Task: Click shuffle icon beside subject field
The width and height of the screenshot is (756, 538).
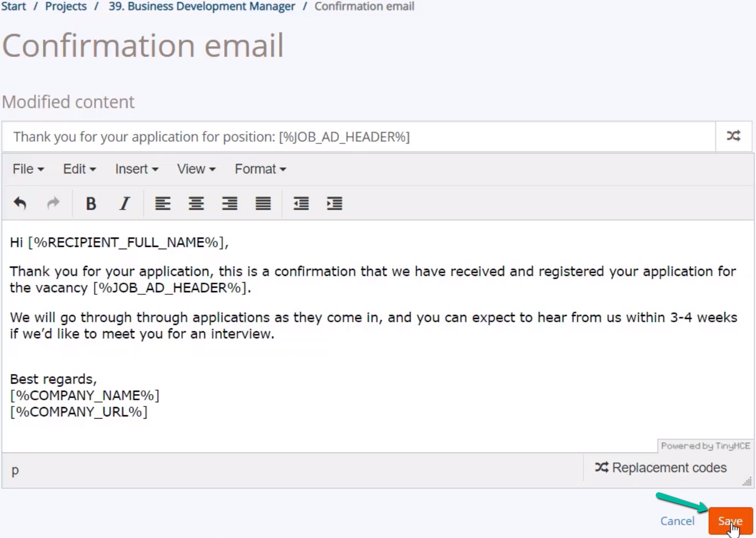Action: point(734,136)
